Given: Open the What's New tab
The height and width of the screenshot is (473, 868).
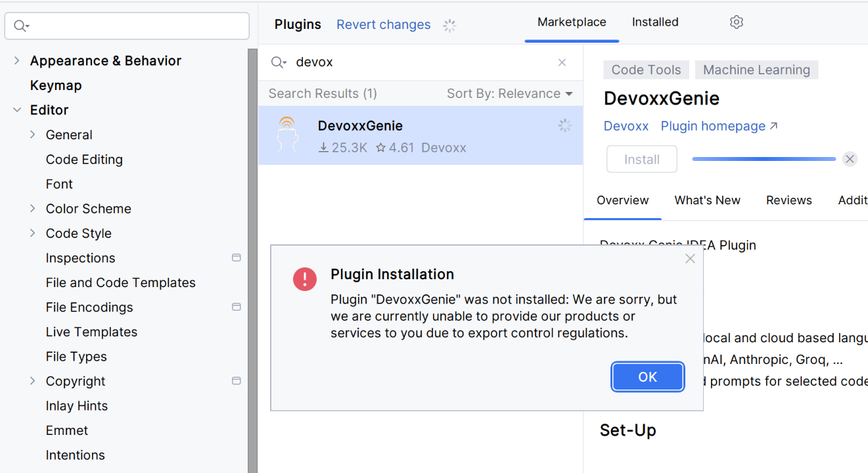Looking at the screenshot, I should [707, 200].
